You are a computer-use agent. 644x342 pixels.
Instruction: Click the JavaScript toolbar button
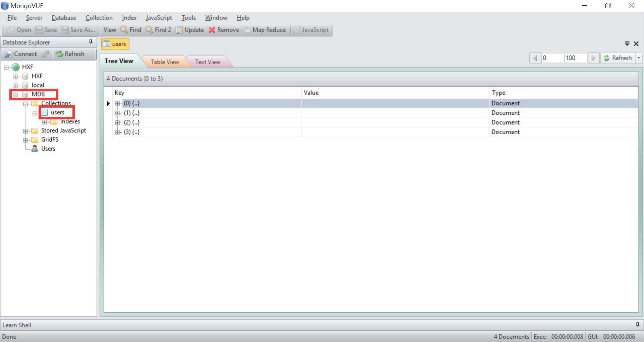coord(311,30)
